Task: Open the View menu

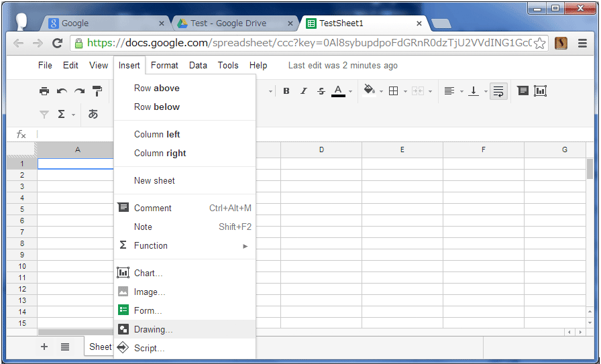Action: click(x=99, y=66)
